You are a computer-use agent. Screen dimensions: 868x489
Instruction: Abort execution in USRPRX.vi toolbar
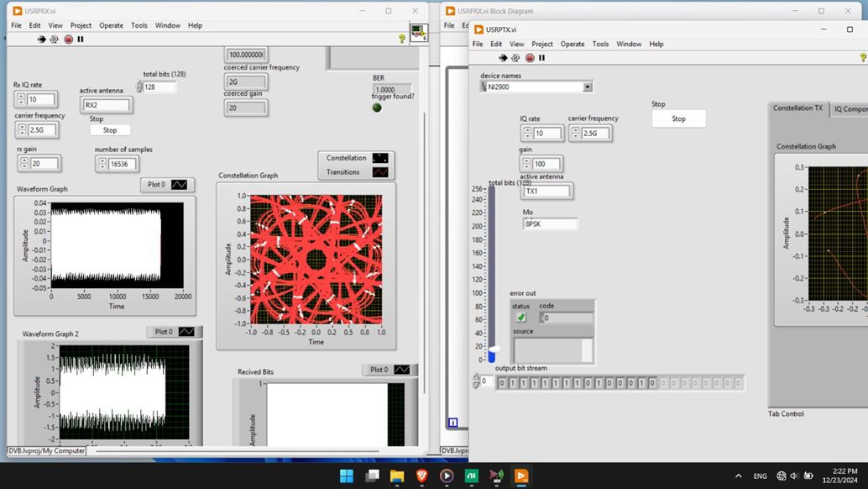coord(68,39)
